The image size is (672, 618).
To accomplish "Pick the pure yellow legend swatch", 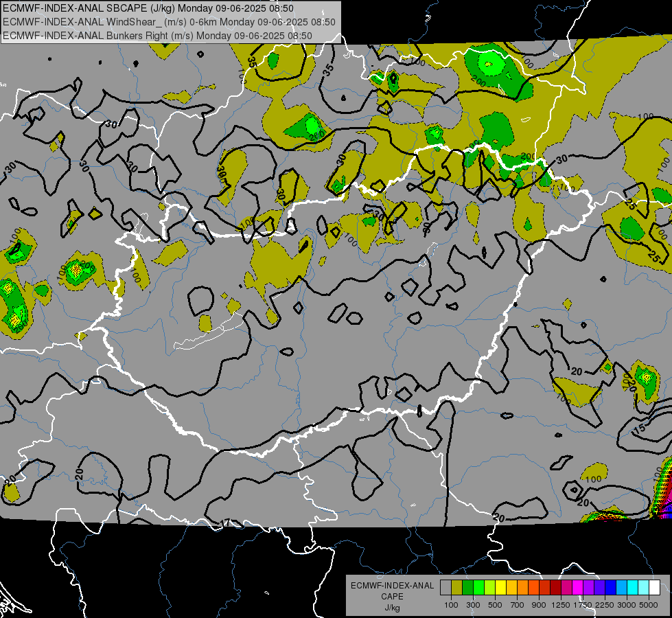I will pos(500,587).
